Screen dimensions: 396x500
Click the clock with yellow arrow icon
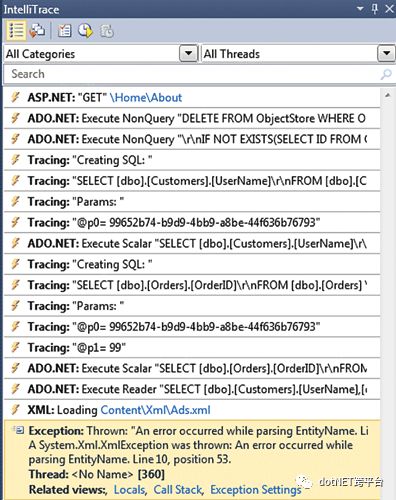pyautogui.click(x=85, y=31)
